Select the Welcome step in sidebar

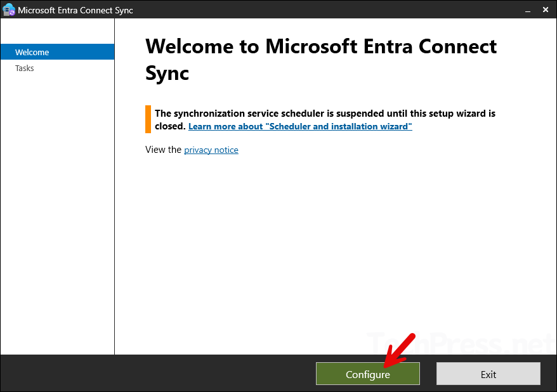point(58,52)
